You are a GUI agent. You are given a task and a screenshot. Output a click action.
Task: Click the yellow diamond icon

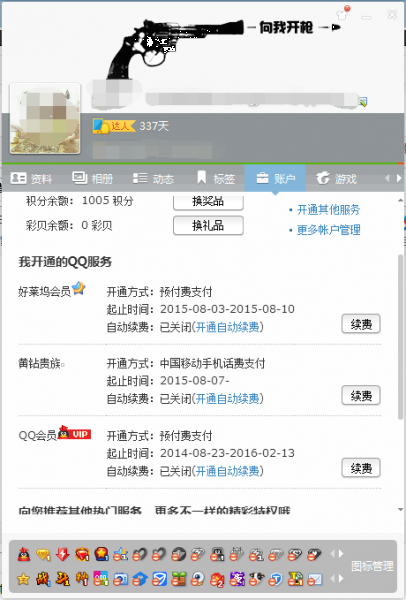point(43,554)
